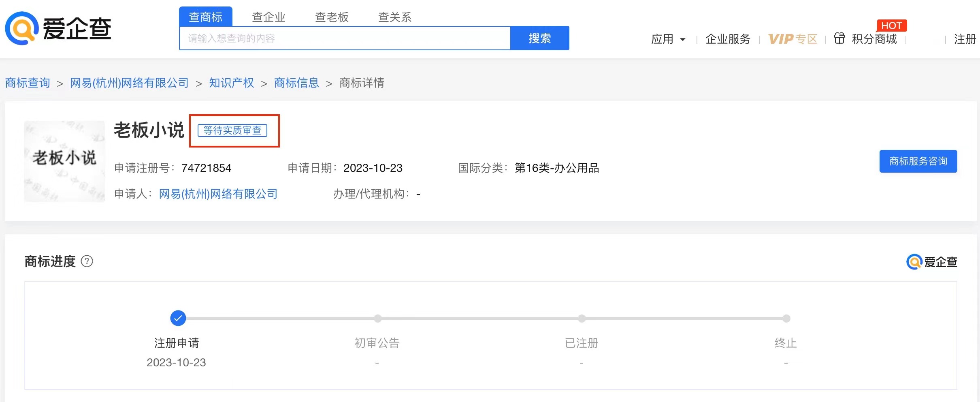The height and width of the screenshot is (402, 980).
Task: Click the 注册 link
Action: coord(965,39)
